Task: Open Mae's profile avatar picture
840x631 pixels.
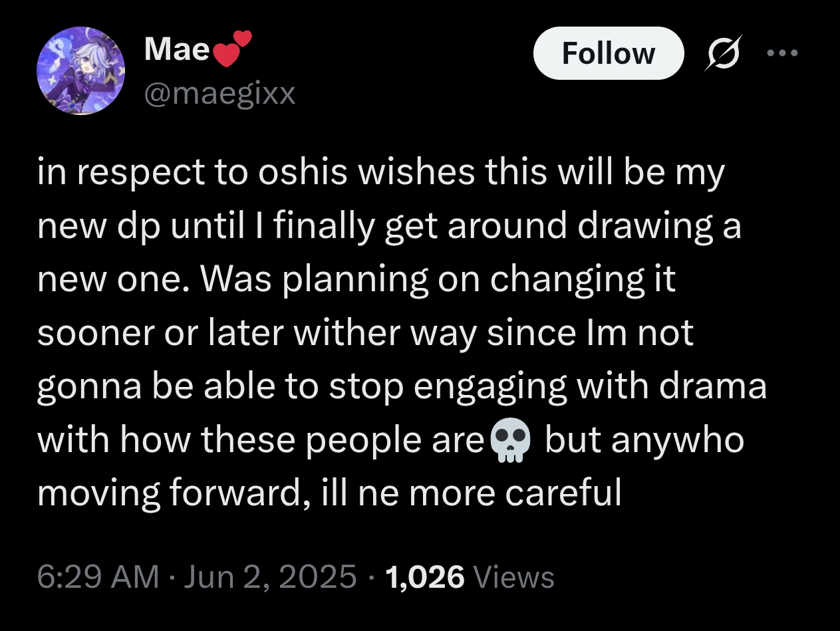Action: coord(81,72)
